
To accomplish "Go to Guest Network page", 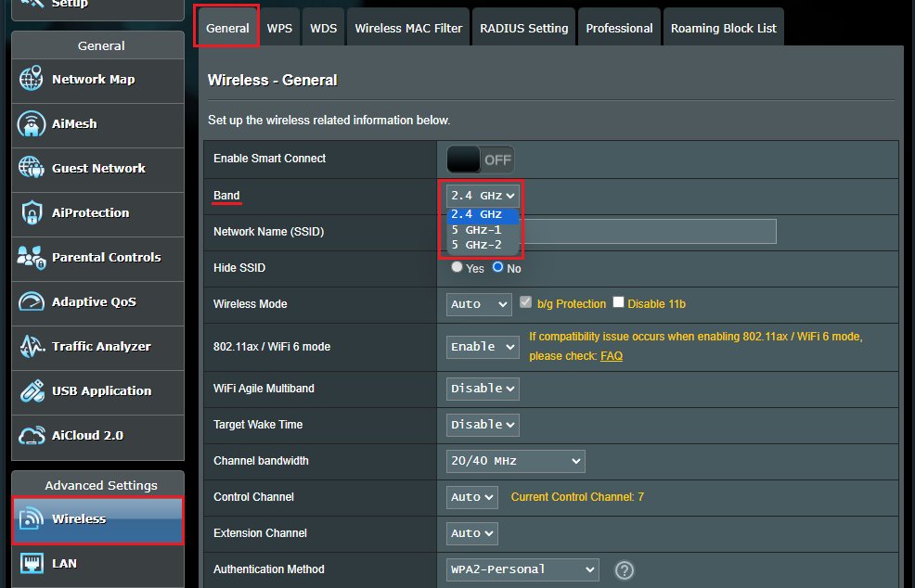I will (98, 170).
